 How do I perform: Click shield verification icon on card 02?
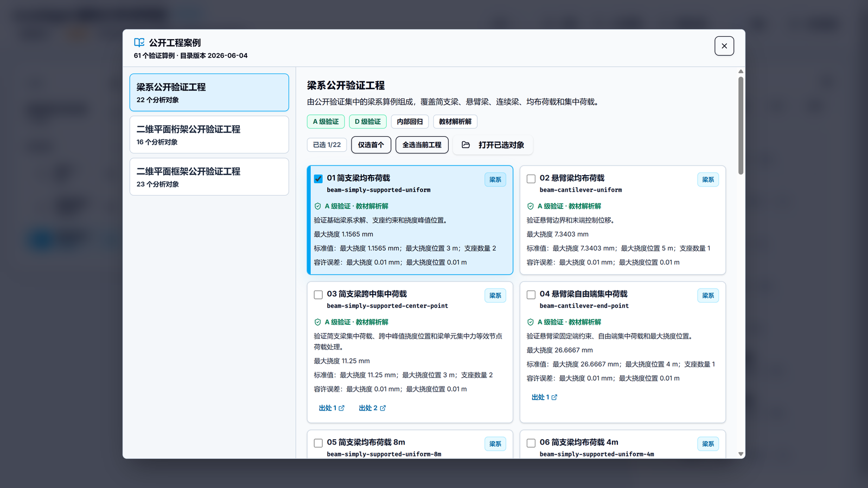click(531, 206)
